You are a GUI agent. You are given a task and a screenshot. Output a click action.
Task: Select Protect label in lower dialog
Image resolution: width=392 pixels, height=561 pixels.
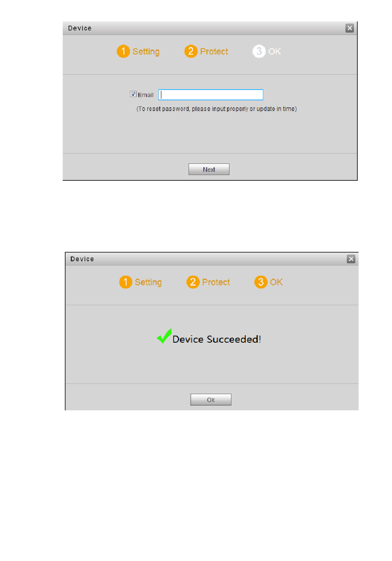(216, 282)
